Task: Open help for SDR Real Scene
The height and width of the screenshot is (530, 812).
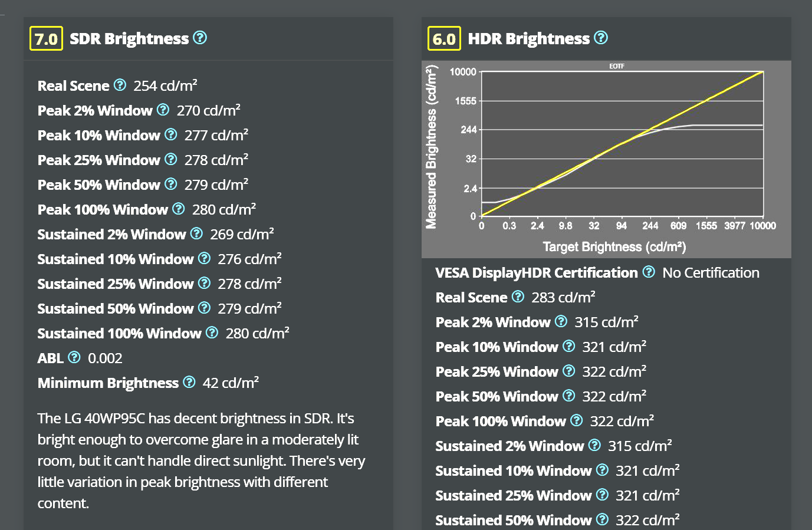Action: tap(120, 85)
